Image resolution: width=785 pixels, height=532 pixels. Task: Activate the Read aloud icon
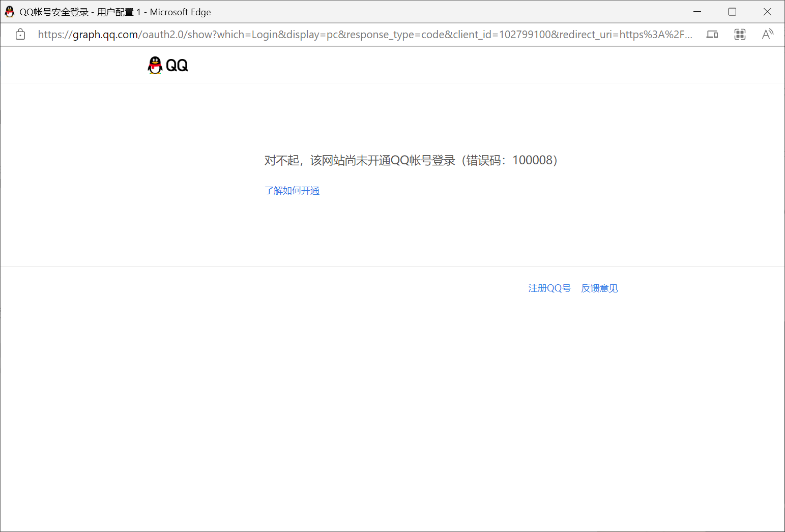(768, 34)
